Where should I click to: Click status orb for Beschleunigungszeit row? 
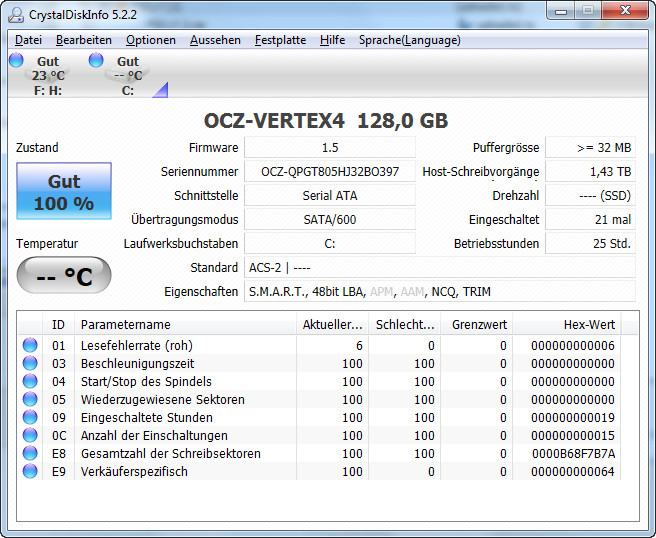[x=30, y=363]
